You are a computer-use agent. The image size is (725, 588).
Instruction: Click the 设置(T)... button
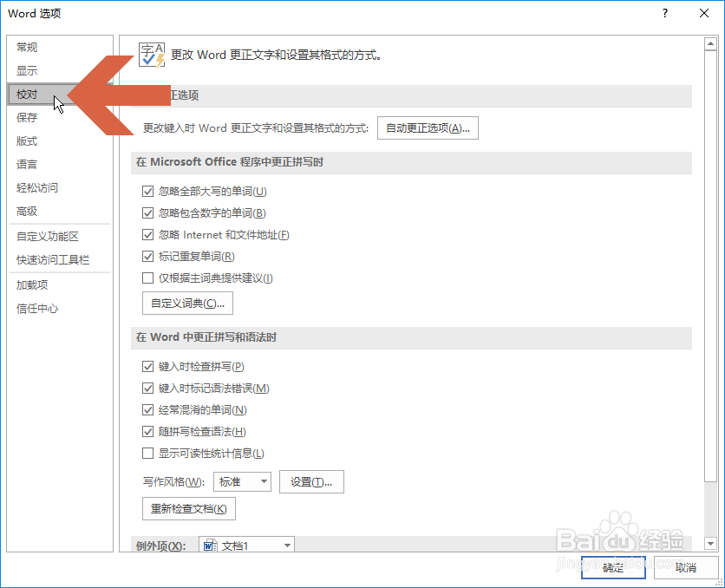[311, 481]
